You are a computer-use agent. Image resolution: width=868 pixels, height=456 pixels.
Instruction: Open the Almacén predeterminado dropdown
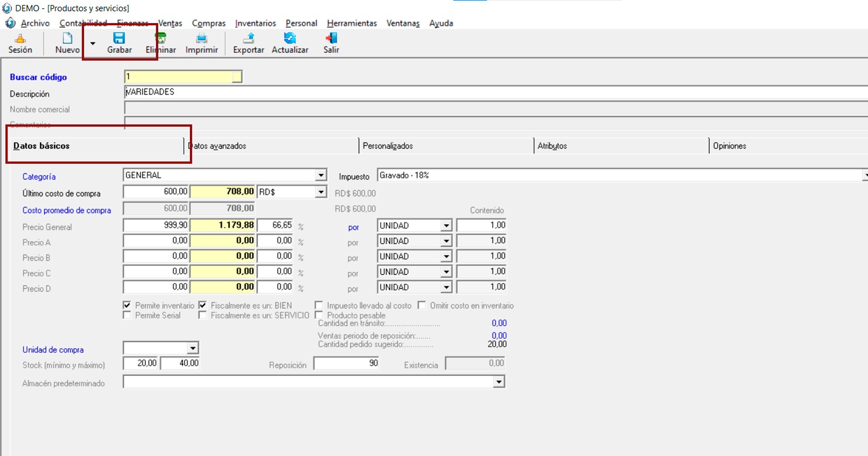(x=498, y=382)
